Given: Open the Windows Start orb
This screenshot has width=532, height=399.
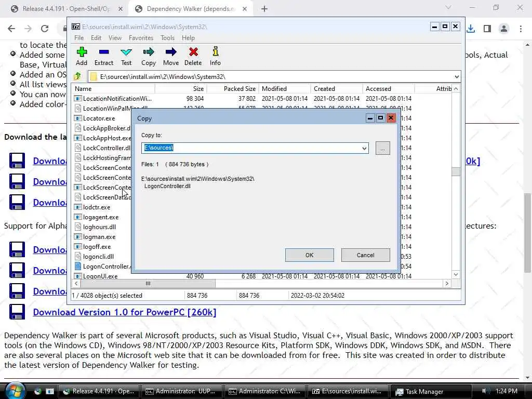Looking at the screenshot, I should (15, 391).
